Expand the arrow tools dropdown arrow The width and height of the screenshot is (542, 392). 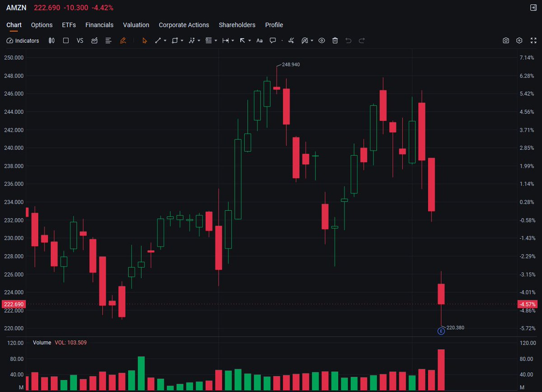point(250,41)
